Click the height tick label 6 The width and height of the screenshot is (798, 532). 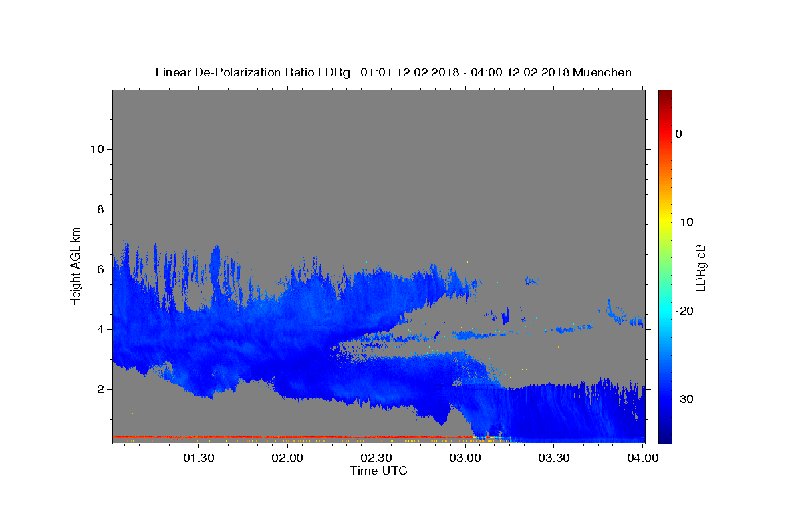click(100, 269)
